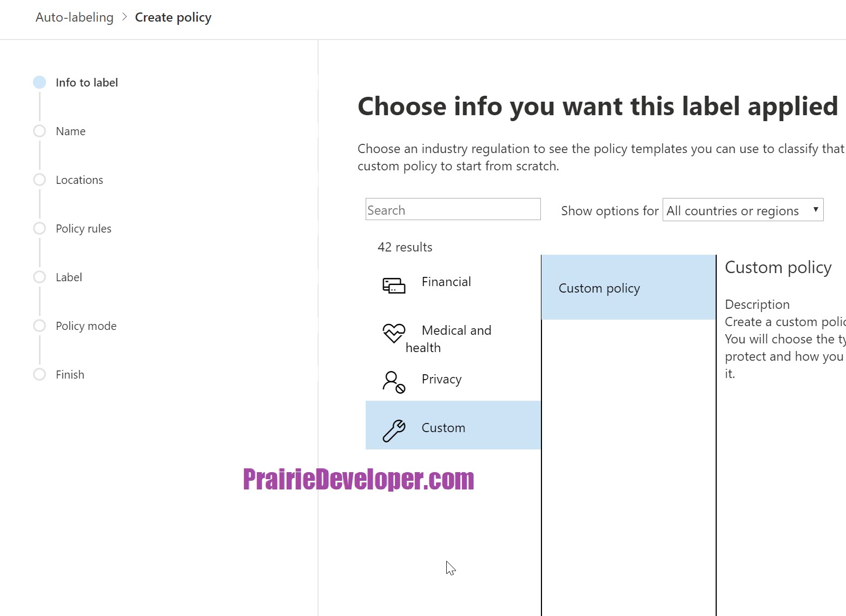
Task: Select the Info to label step circle
Action: [x=39, y=82]
